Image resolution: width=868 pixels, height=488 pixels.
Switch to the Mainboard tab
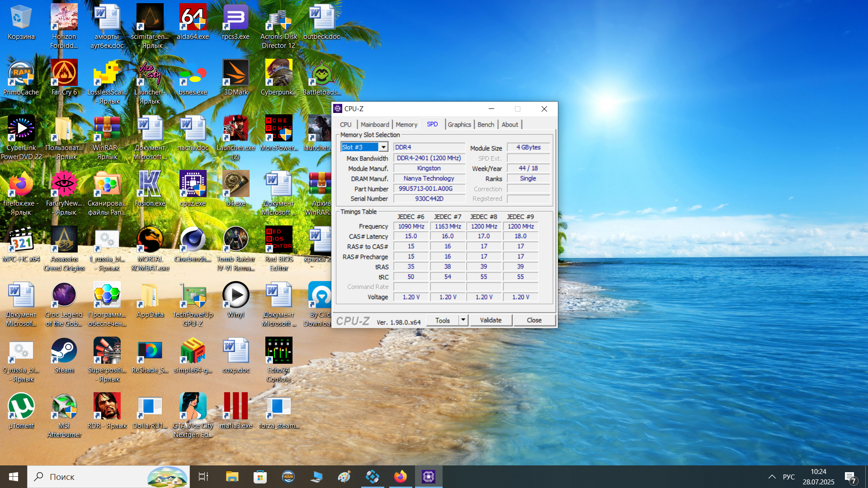(x=374, y=125)
